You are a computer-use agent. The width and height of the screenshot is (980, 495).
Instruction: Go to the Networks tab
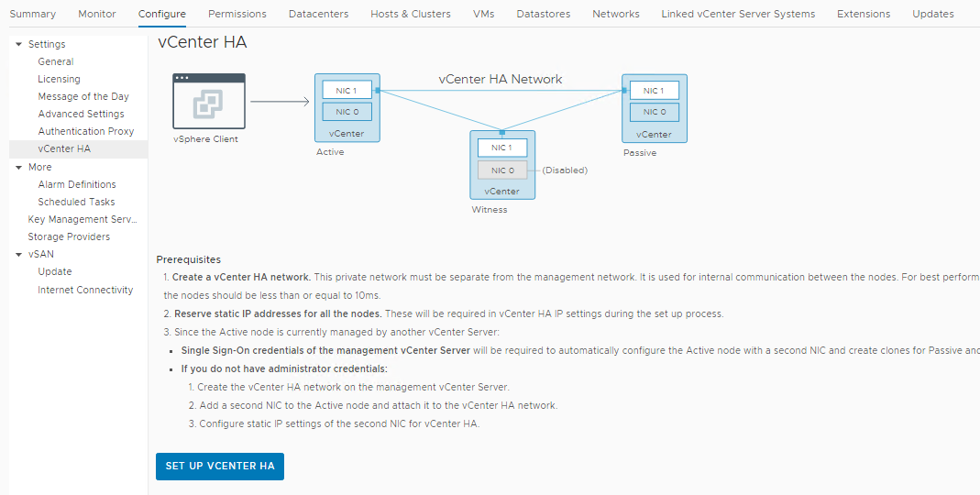(616, 14)
